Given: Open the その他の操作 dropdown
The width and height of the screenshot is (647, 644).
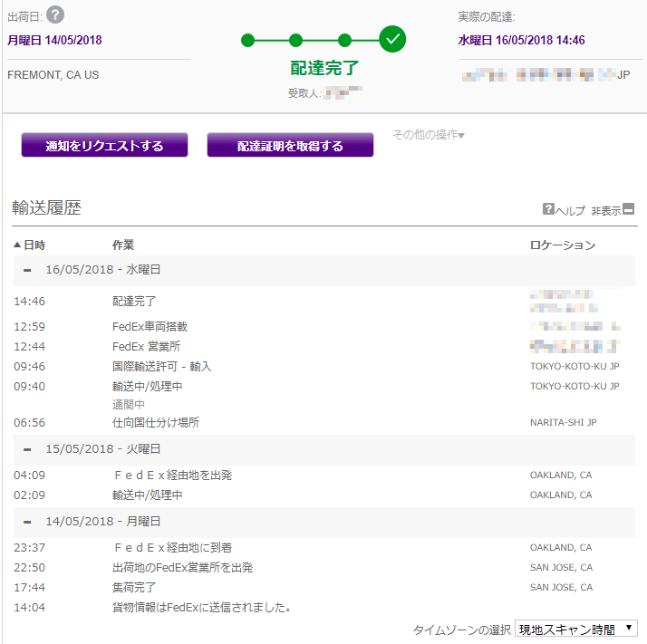Looking at the screenshot, I should pos(429,135).
